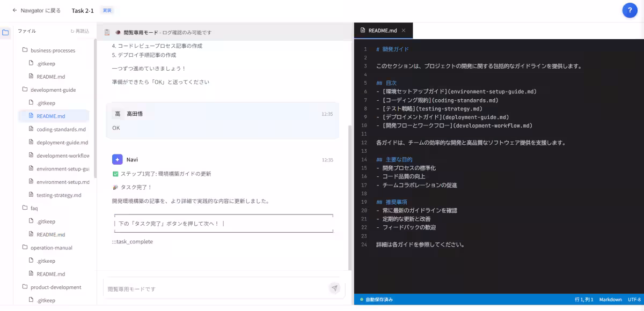Click the Markdown language mode in the status bar
Viewport: 644px width, 311px height.
[x=610, y=300]
